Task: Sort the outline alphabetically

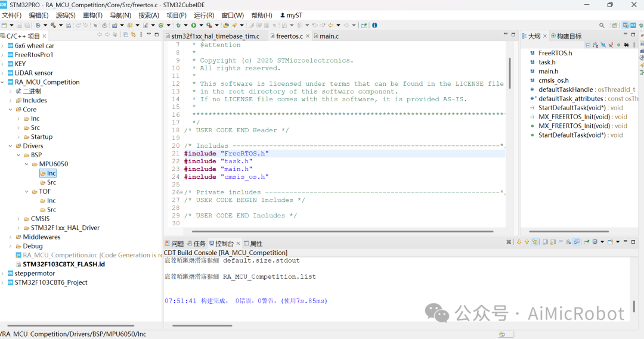Action: pos(596,45)
